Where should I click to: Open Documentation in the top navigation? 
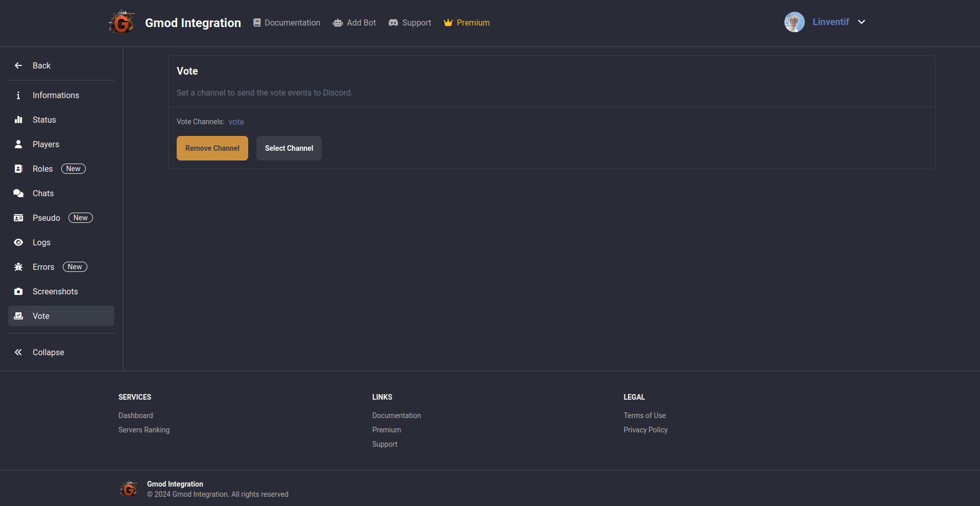(287, 22)
